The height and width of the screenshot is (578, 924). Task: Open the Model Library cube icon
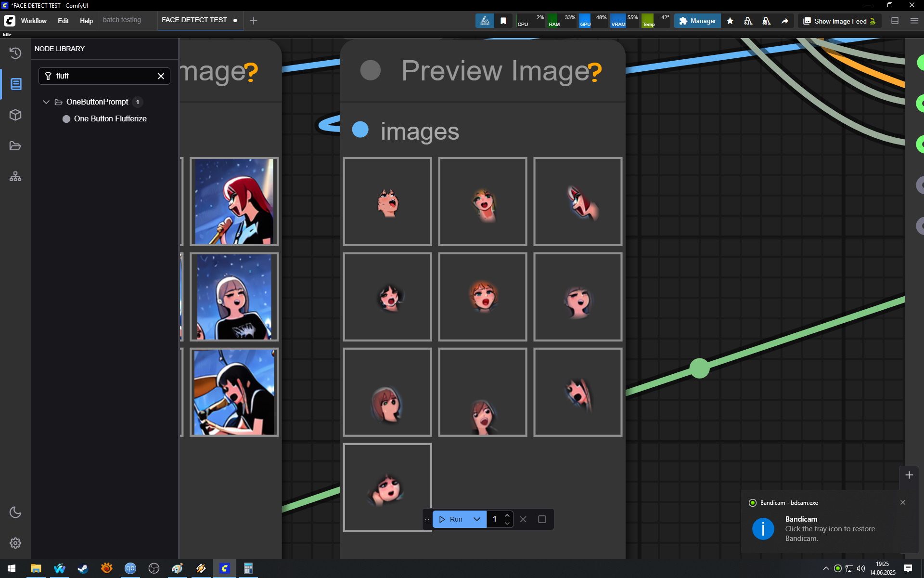point(15,115)
